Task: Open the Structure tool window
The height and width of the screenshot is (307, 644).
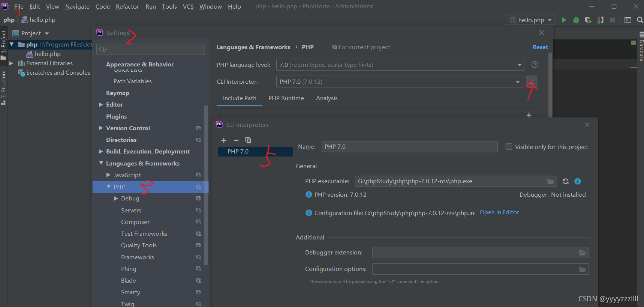Action: pos(3,88)
